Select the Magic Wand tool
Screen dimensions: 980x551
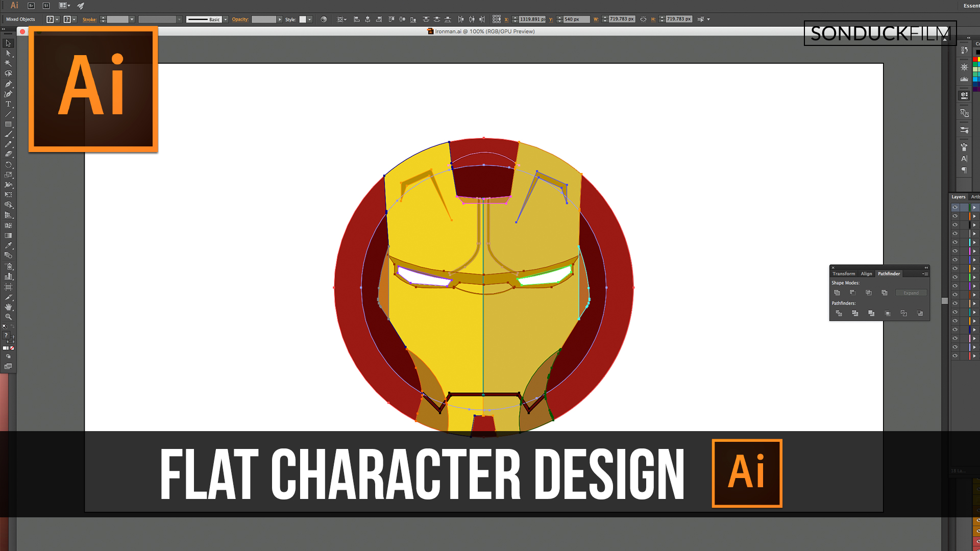pos(8,63)
